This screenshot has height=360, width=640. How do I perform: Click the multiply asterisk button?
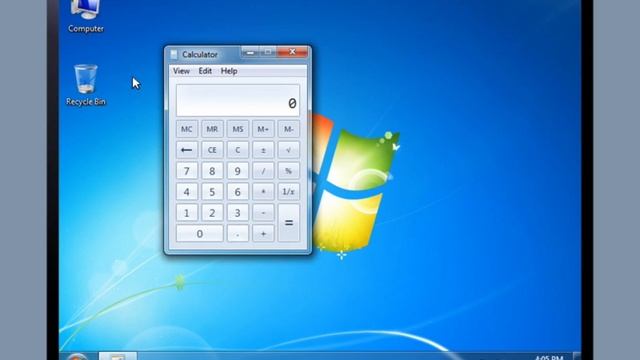[263, 192]
